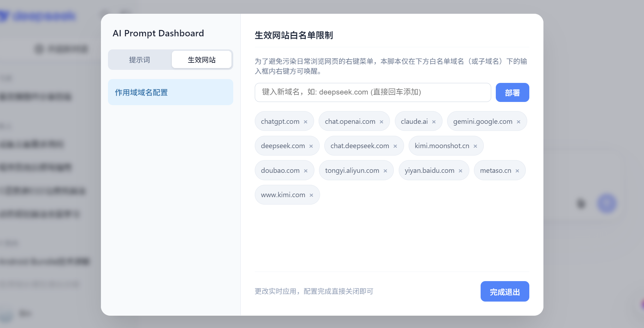The height and width of the screenshot is (328, 644).
Task: Remove gemini.google.com domain chip
Action: 519,122
